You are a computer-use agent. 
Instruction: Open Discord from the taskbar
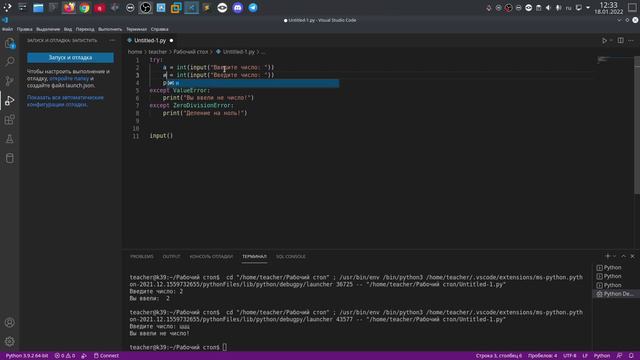238,8
